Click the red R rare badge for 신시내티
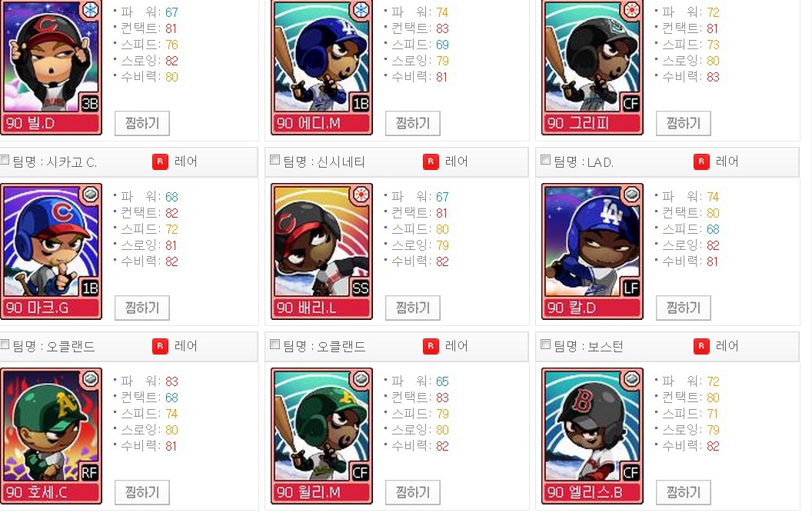812x516 pixels. [431, 161]
